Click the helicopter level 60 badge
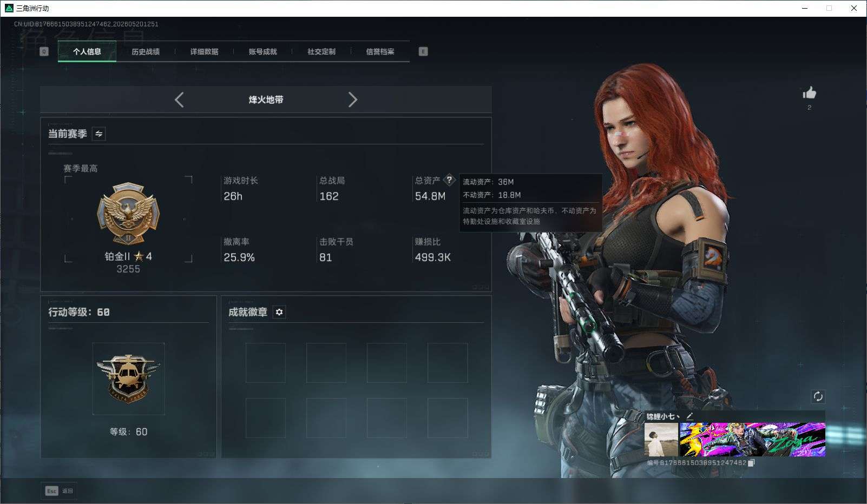867x504 pixels. [x=128, y=379]
